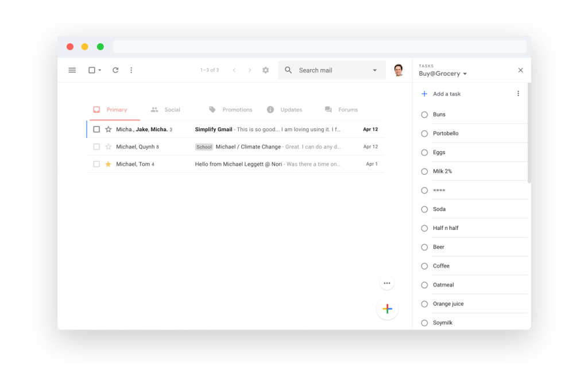Screen dimensions: 588x368
Task: Close the Tasks side panel
Action: [520, 70]
